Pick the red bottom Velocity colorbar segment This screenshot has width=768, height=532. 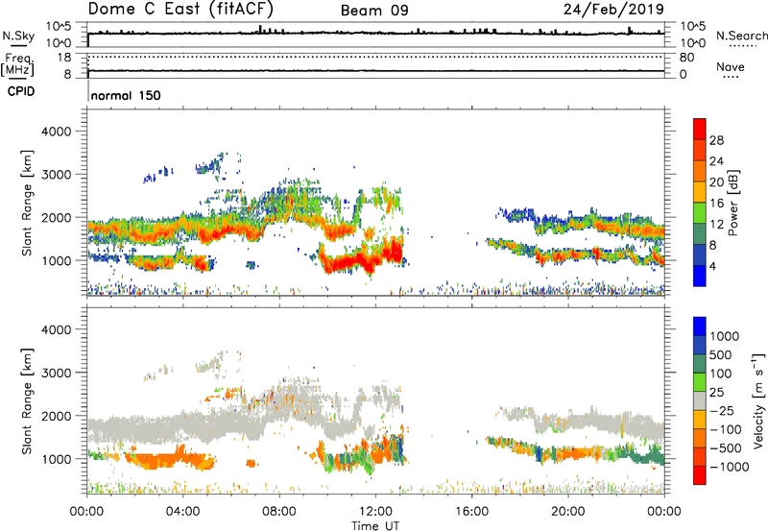pos(700,475)
